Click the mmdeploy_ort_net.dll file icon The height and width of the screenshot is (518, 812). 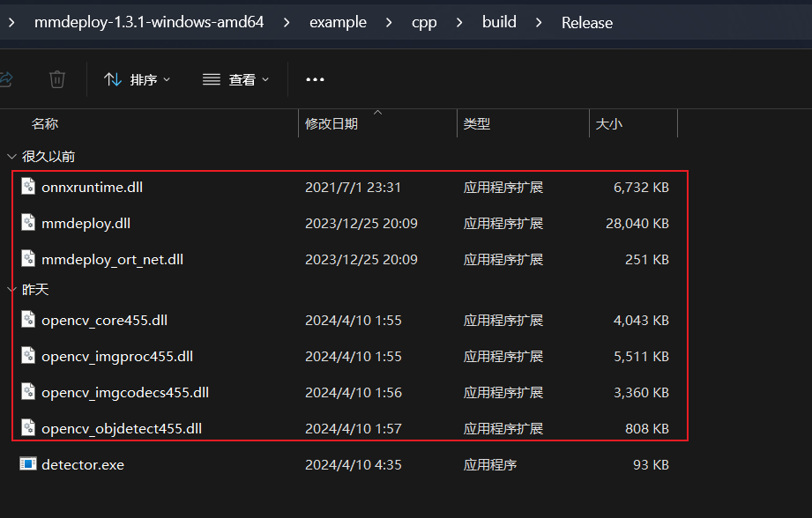27,259
